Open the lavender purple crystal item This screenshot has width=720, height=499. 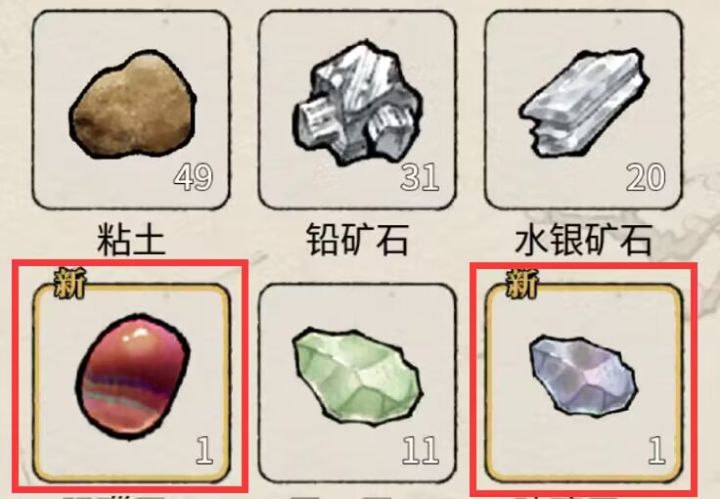[583, 376]
